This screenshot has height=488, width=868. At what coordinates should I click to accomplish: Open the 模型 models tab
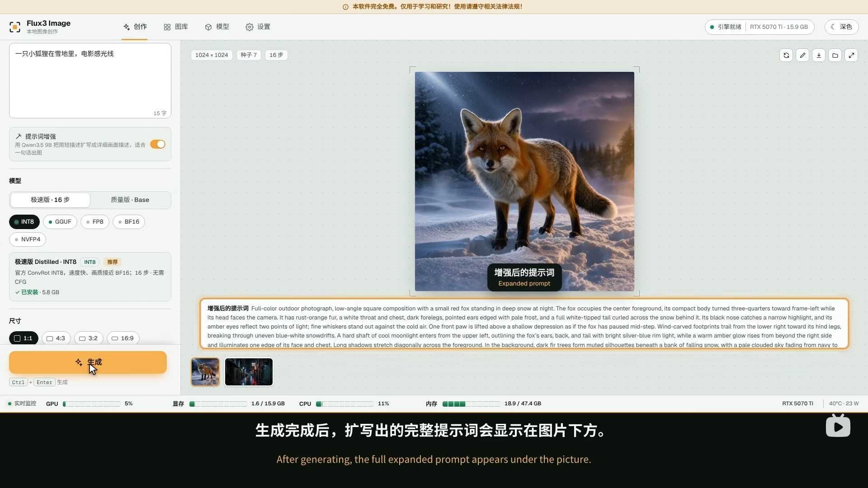coord(217,27)
